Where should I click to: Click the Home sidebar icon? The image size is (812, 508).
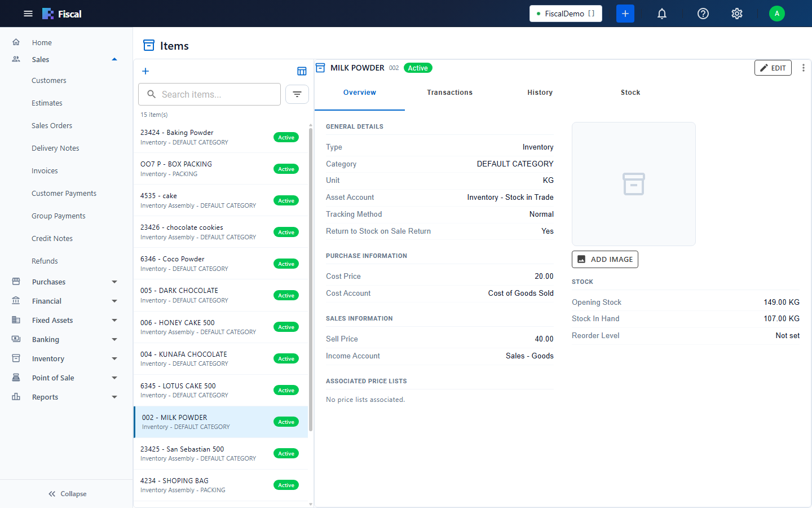(x=16, y=42)
